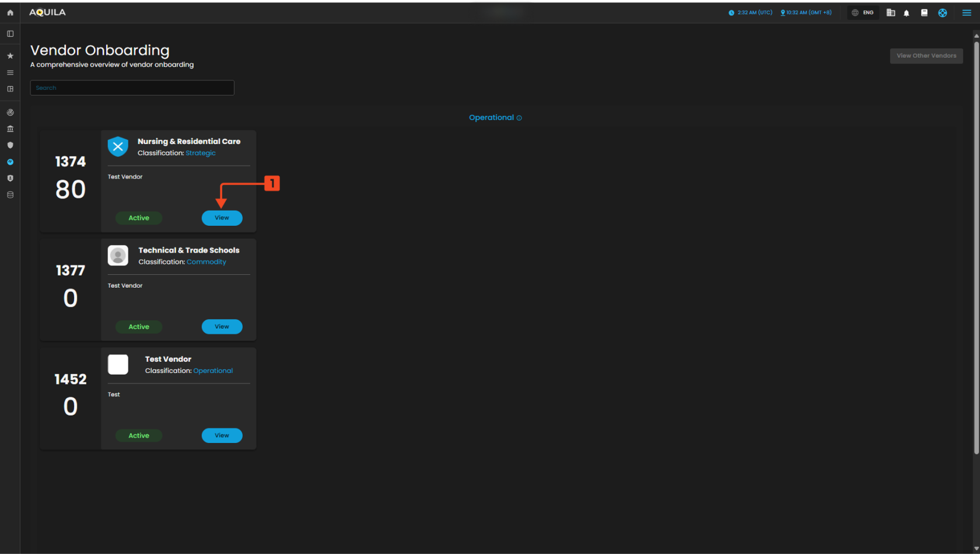
Task: Open the bank building icon in sidebar
Action: coord(10,129)
